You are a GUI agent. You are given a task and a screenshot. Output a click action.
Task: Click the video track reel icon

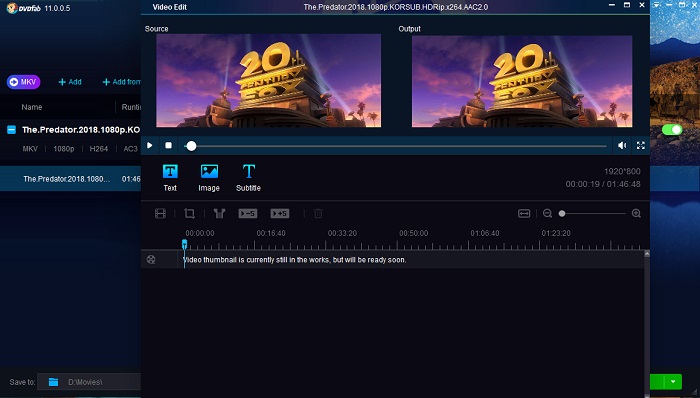tap(151, 260)
